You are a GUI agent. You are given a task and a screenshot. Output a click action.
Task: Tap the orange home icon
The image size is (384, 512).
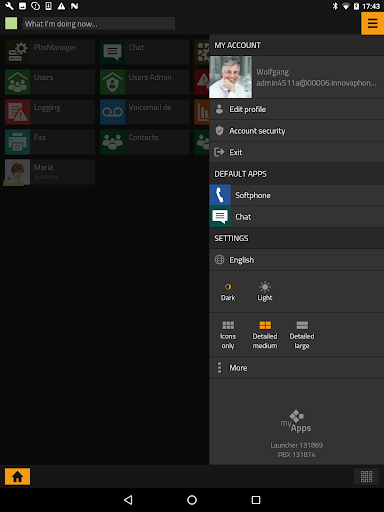coord(17,476)
